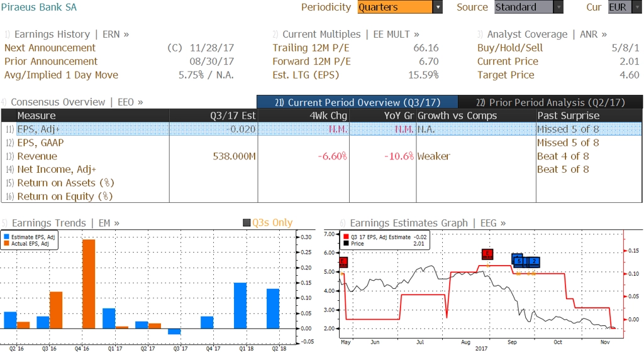The width and height of the screenshot is (644, 353).
Task: Click the Forward 12M P/E value 6.70
Action: [x=429, y=62]
